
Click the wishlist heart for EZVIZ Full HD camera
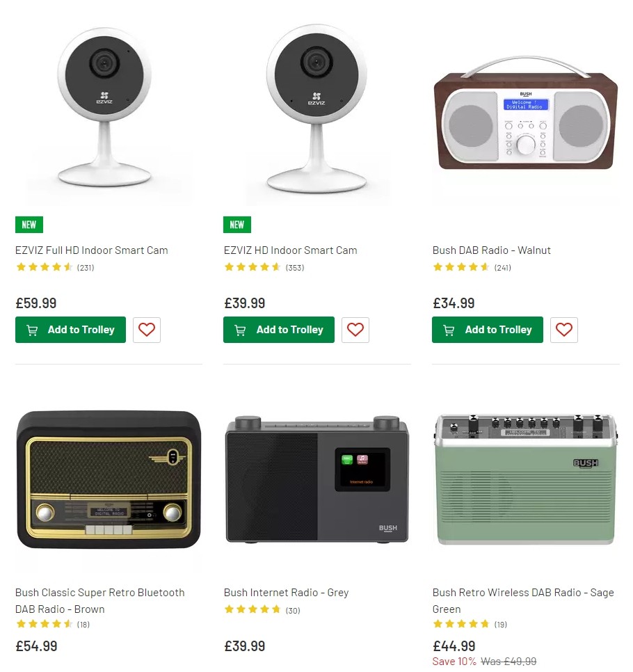click(146, 330)
